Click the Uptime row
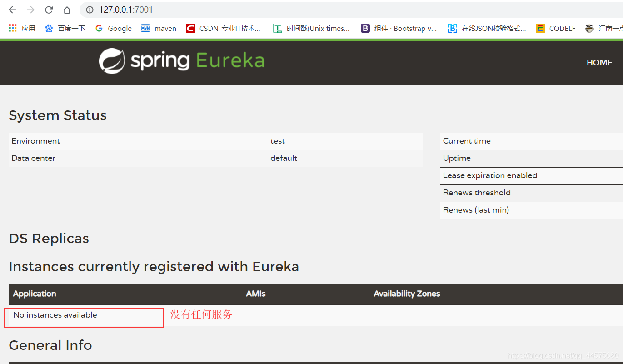 point(531,159)
